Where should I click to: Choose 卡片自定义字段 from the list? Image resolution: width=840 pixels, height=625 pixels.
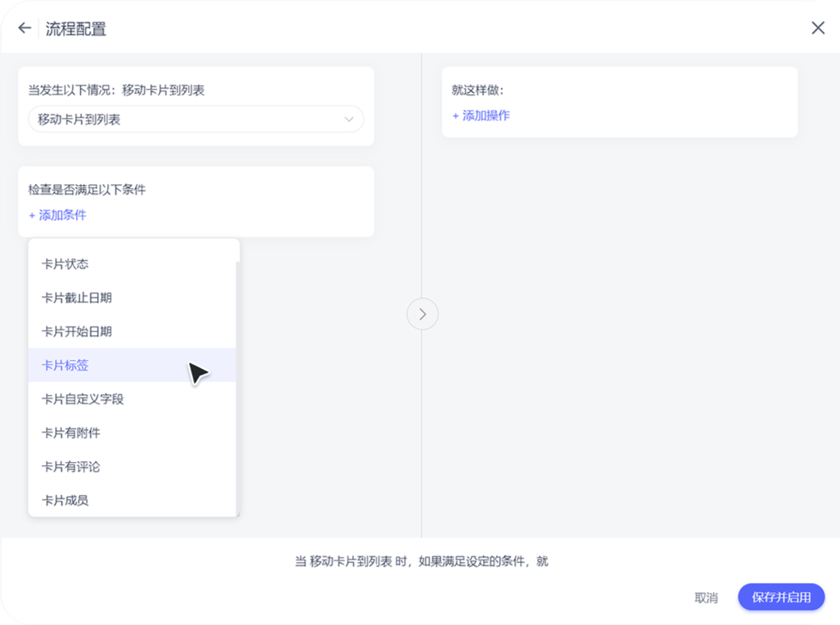(82, 399)
